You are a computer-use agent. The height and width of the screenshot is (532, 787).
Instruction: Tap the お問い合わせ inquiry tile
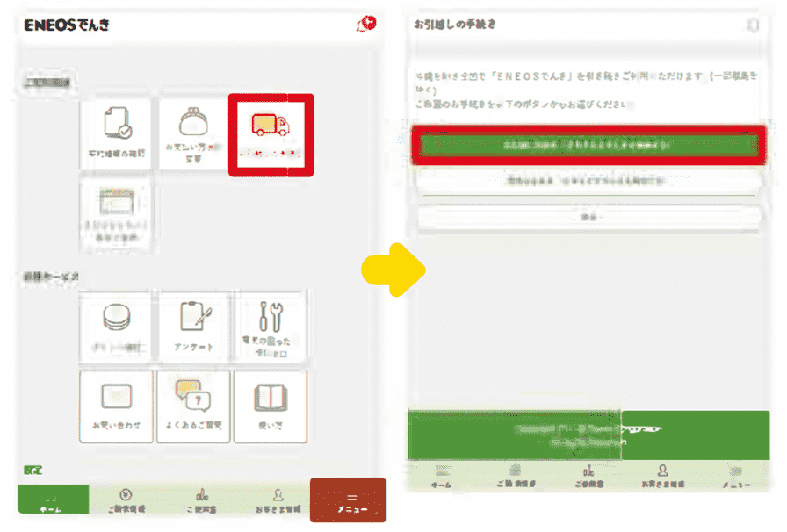point(117,406)
